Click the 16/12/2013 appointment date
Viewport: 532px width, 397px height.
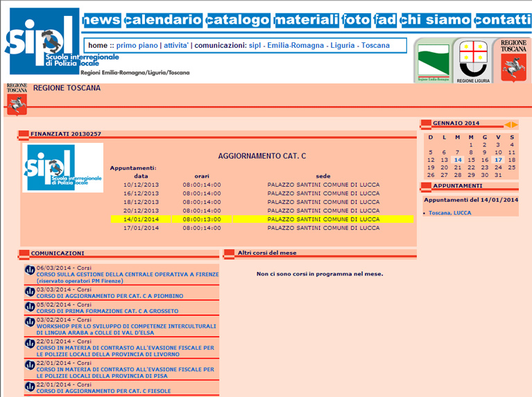click(x=141, y=193)
